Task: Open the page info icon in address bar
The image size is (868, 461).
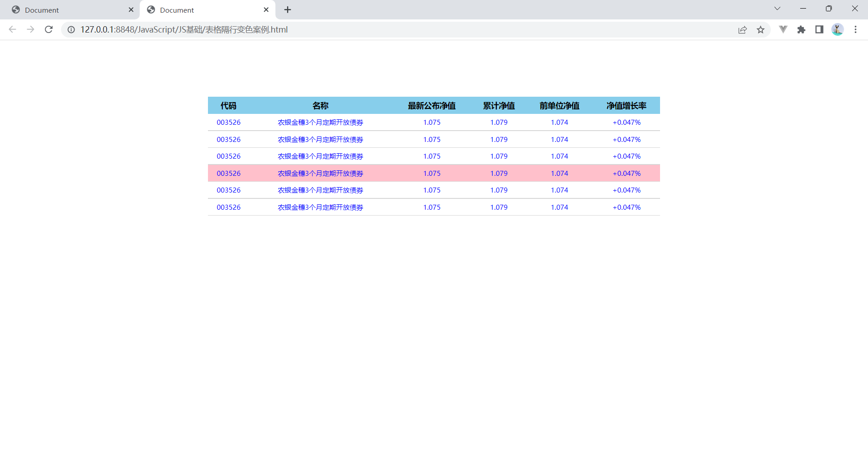Action: click(x=71, y=29)
